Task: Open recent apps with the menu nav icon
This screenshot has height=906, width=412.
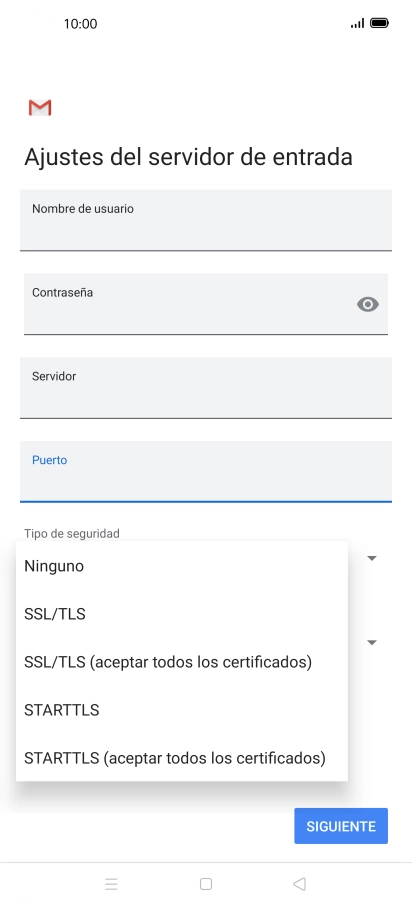Action: (x=112, y=883)
